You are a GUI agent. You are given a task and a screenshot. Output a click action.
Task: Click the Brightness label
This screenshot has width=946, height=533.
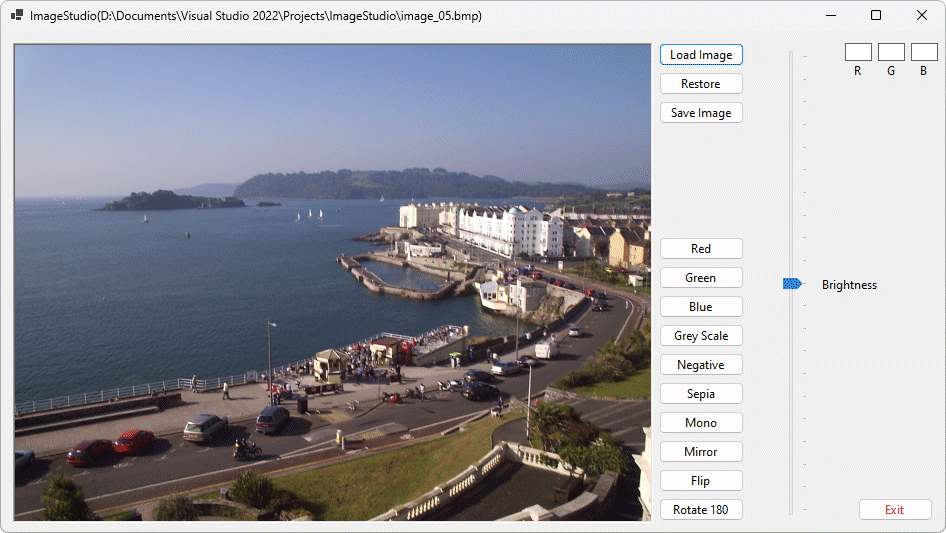[x=849, y=285]
